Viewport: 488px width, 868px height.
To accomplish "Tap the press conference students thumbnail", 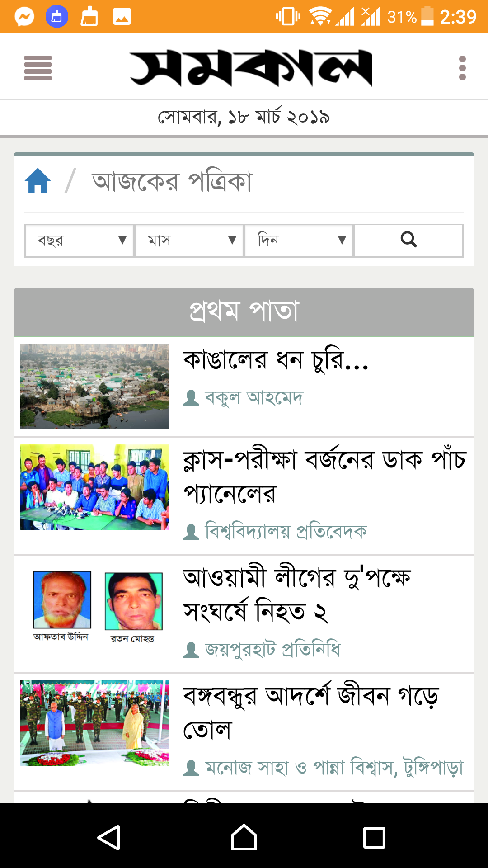I will click(95, 487).
